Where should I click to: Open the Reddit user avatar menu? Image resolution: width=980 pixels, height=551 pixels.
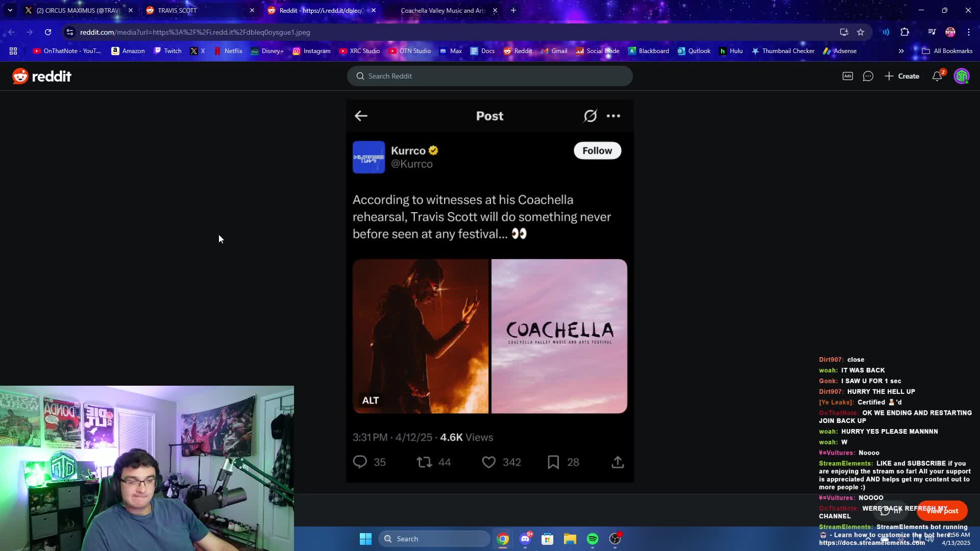962,76
